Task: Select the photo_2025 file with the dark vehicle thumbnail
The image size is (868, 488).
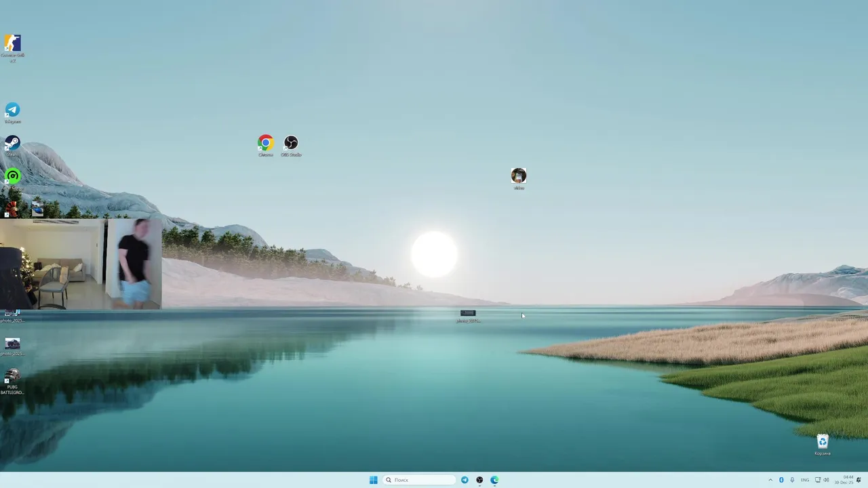Action: (12, 347)
